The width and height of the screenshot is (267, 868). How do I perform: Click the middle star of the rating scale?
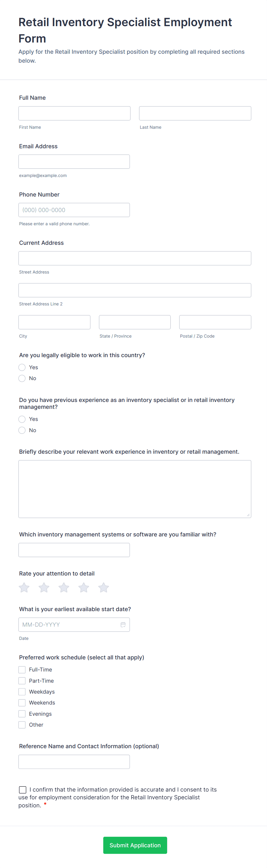tap(63, 587)
